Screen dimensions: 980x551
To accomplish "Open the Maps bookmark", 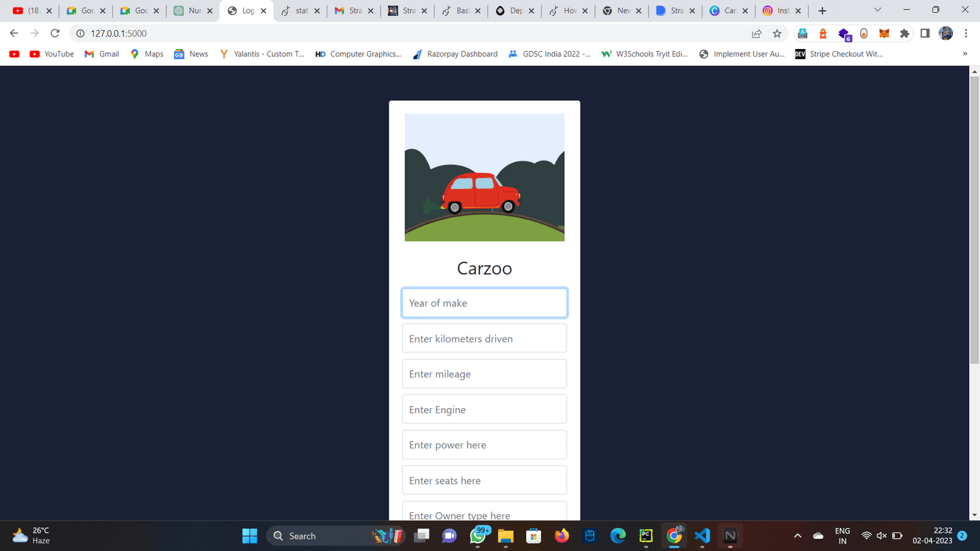I will (146, 54).
